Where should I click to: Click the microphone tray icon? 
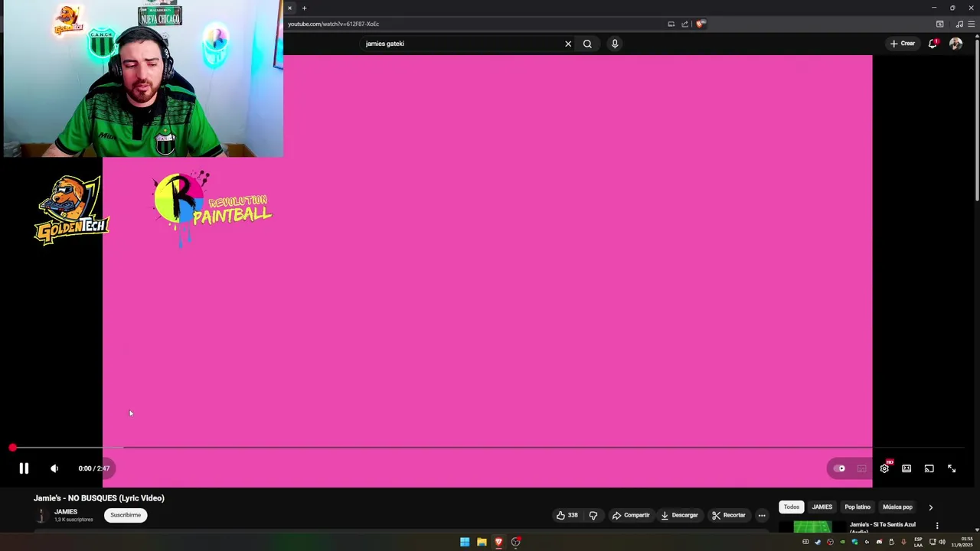(903, 542)
